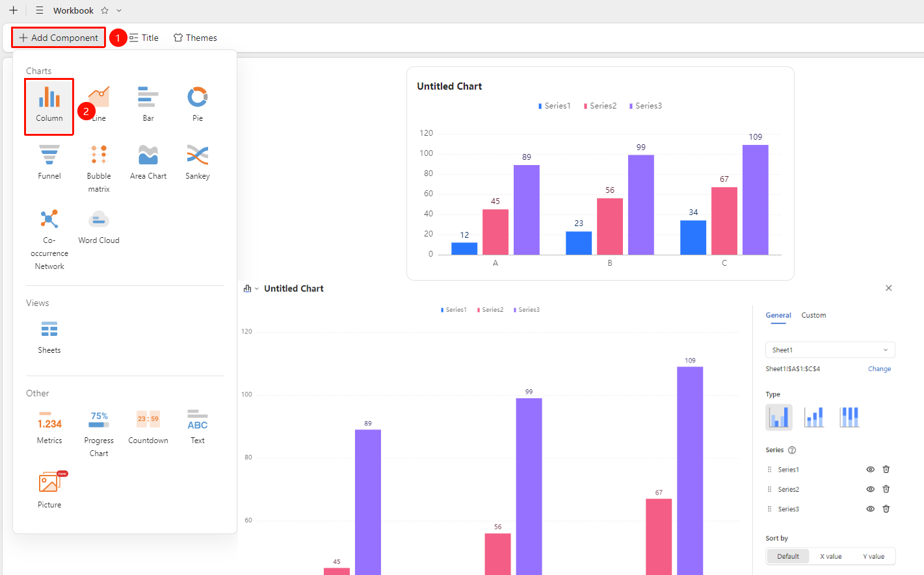Insert the Sheets view component

(49, 337)
